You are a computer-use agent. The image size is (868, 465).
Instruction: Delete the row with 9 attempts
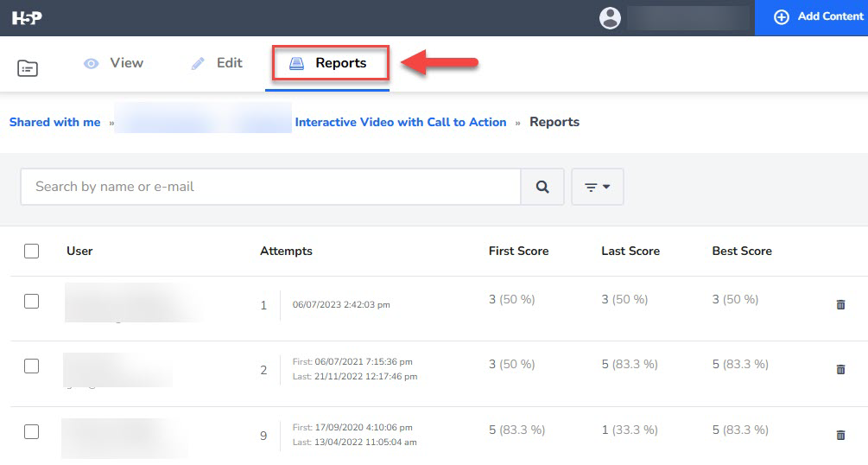pos(840,435)
